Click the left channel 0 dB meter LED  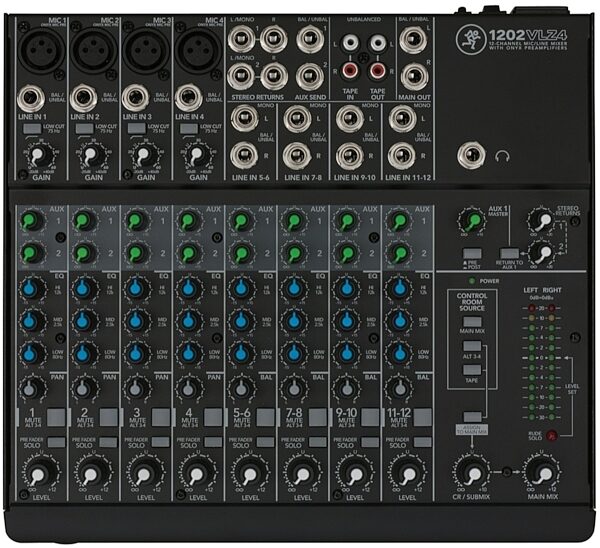(x=532, y=358)
